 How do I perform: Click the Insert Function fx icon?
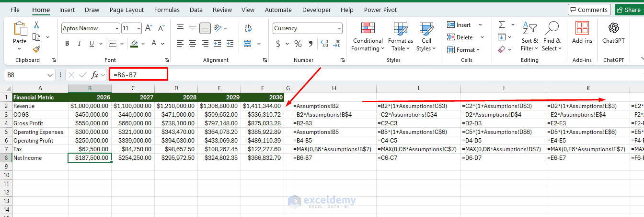(95, 75)
